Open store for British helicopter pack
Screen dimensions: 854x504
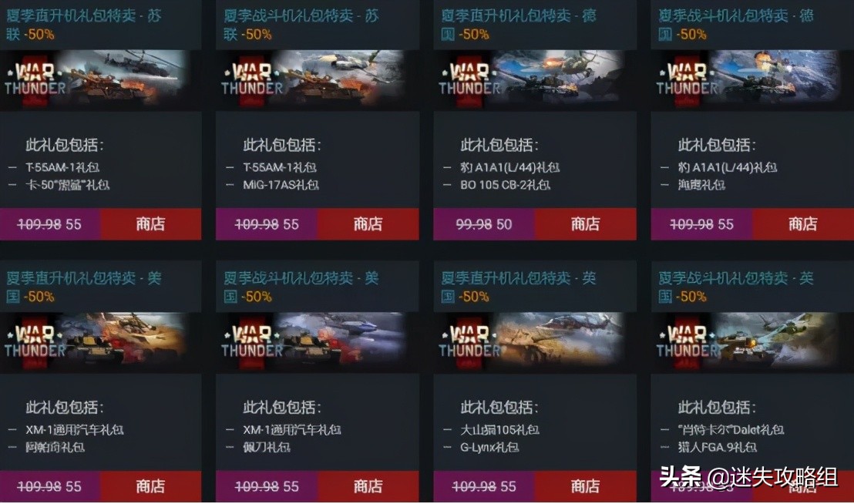(586, 486)
